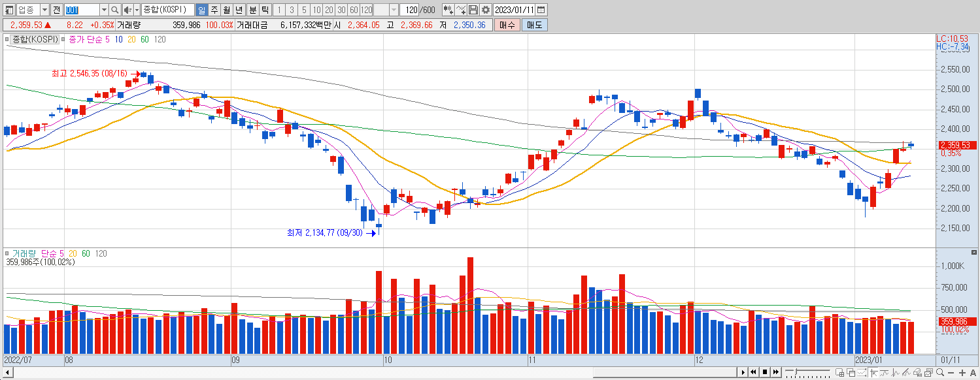Screen dimensions: 980x380
Task: Expand the code history dropdown arrow
Action: click(x=104, y=10)
